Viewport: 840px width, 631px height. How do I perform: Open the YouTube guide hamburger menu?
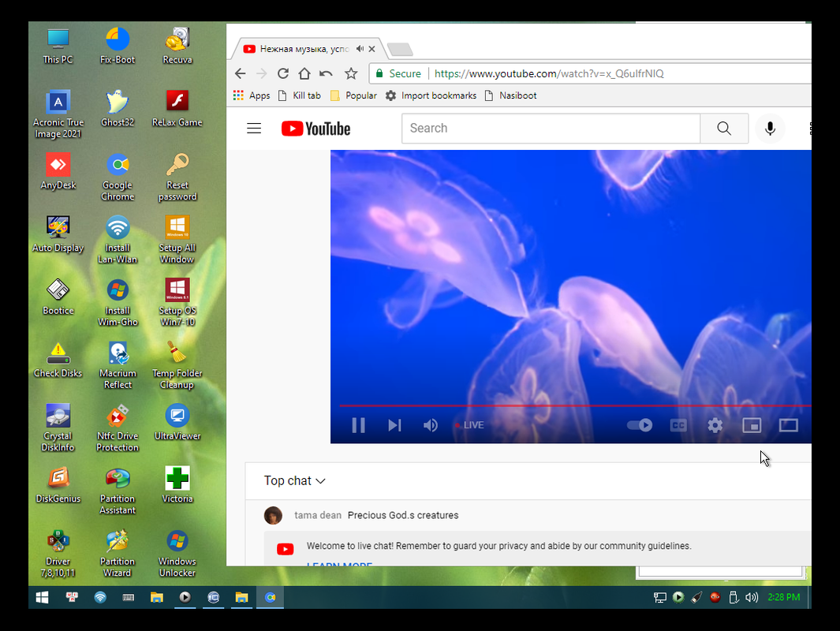click(x=254, y=129)
